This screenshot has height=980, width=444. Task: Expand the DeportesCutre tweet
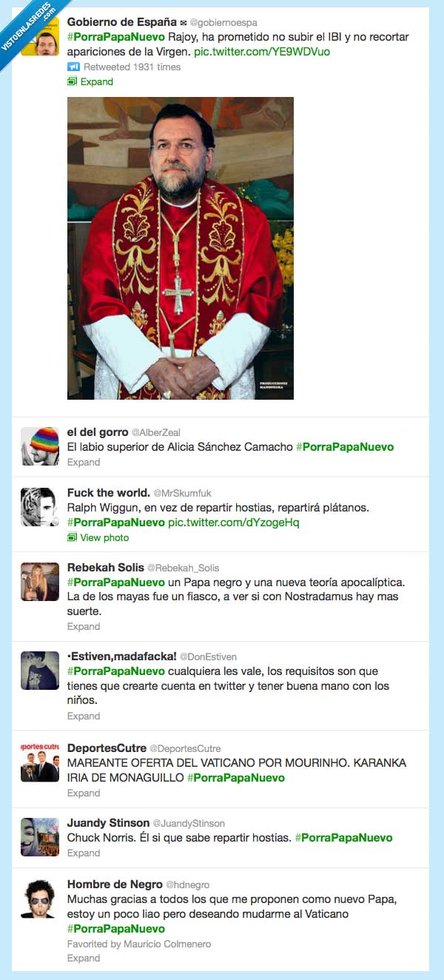pyautogui.click(x=84, y=793)
